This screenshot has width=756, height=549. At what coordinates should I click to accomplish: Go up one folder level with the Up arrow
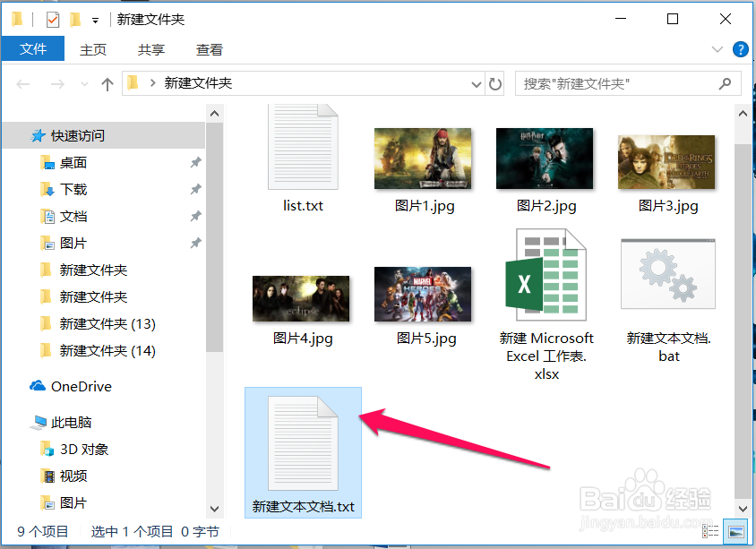click(107, 84)
